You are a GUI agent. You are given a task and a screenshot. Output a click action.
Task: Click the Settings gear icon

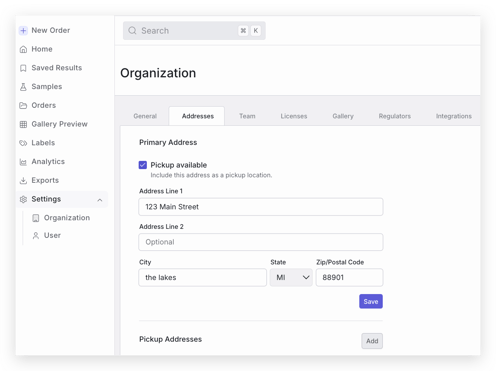coord(23,199)
